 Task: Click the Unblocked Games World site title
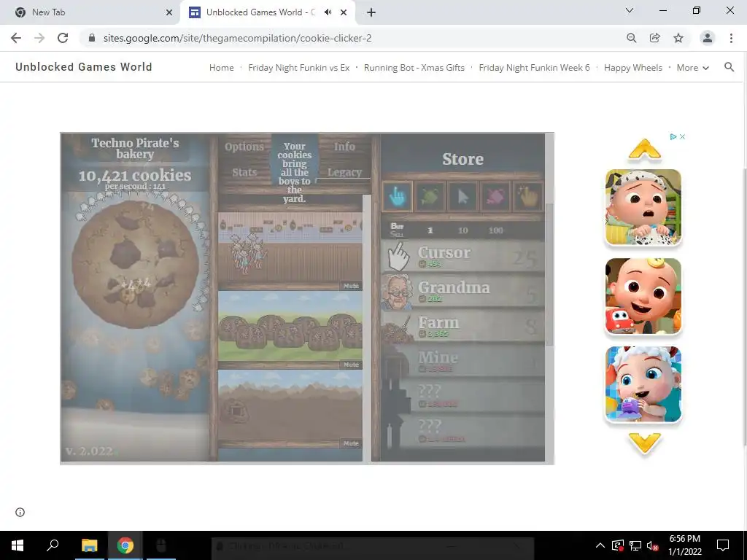(84, 66)
